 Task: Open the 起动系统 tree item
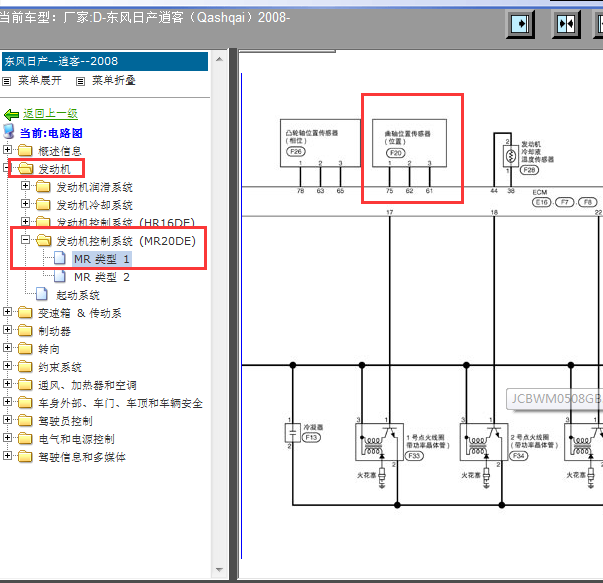coord(78,295)
